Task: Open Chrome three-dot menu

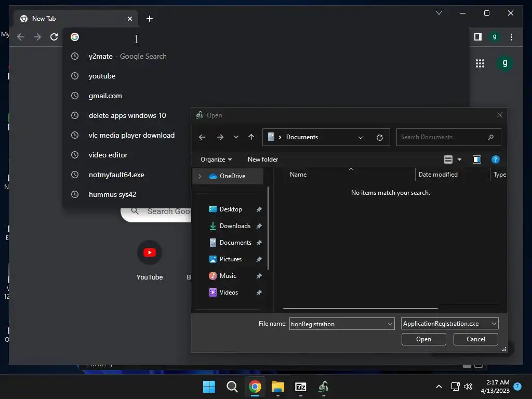Action: [511, 37]
